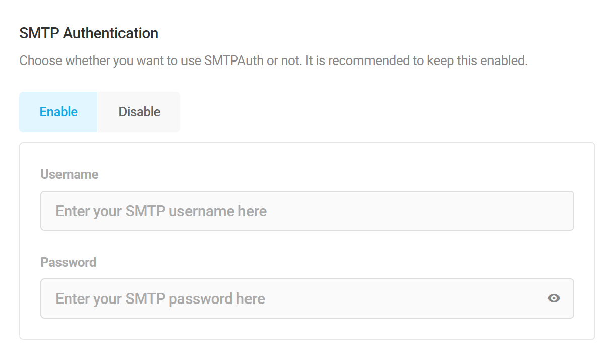
Task: Turn off SMTPAuth using the Disable button
Action: coord(139,111)
